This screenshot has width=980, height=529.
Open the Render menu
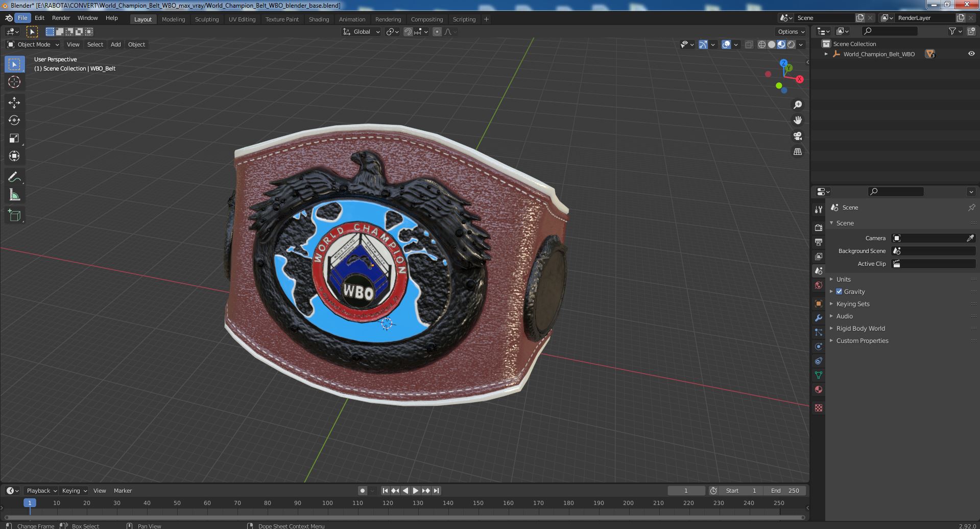click(61, 18)
